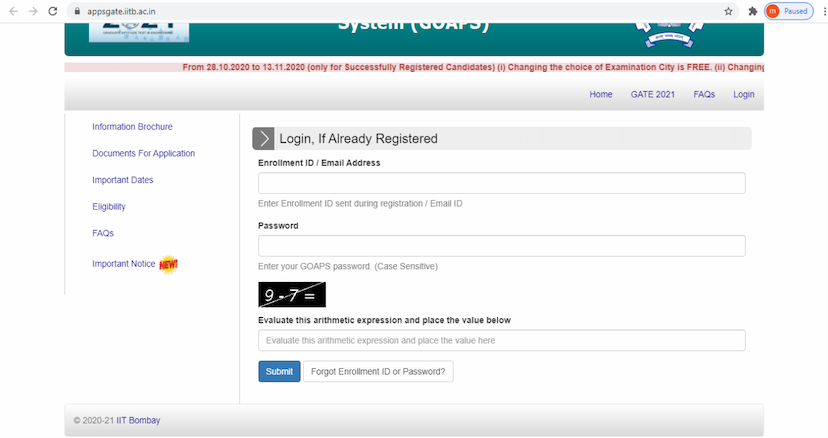
Task: Open Information Brochure sidebar link
Action: click(x=132, y=127)
